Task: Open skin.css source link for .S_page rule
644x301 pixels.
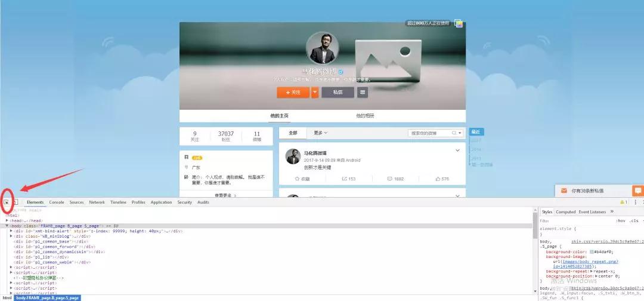Action: tap(608, 242)
